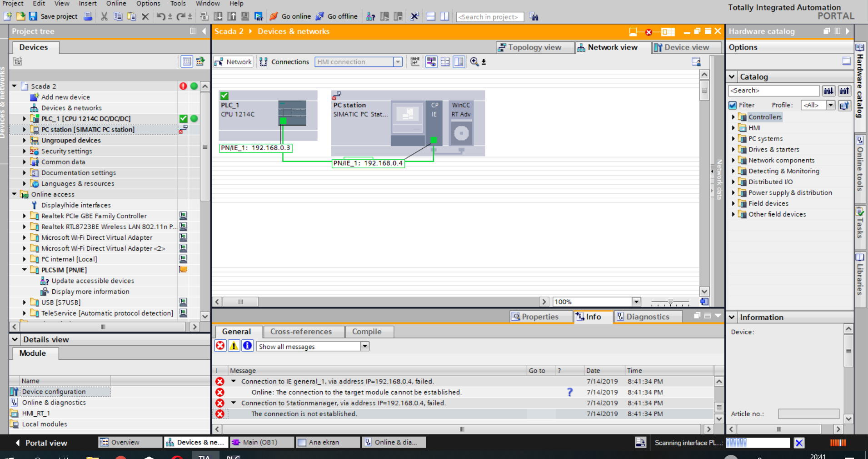Switch to Portal view
Viewport: 868px width, 459px height.
click(41, 443)
